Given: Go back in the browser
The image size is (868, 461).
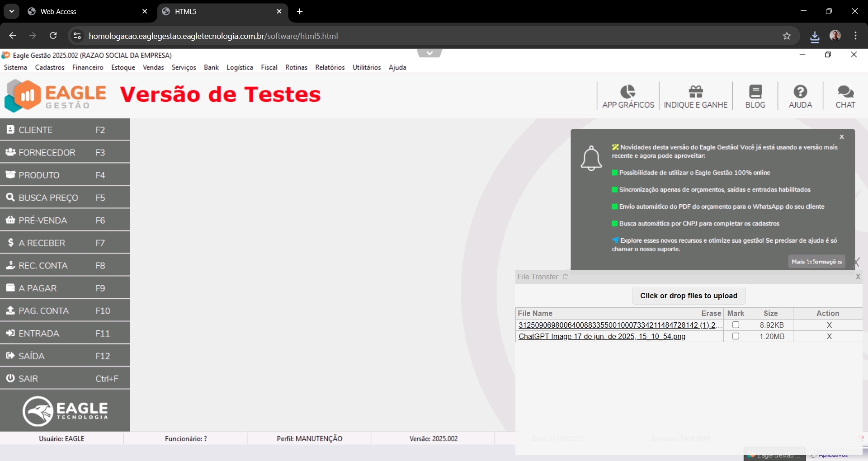Looking at the screenshot, I should coord(13,36).
